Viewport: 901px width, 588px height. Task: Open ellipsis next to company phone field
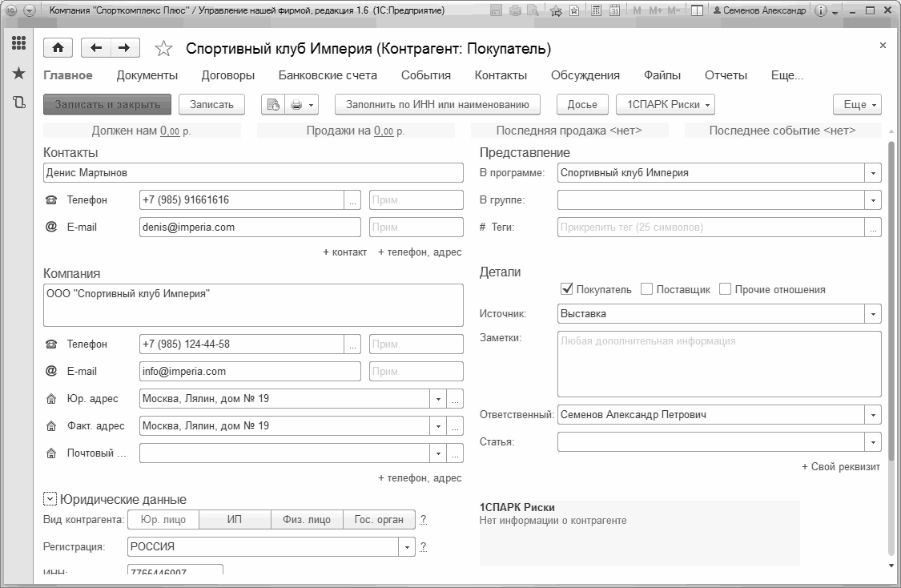tap(353, 344)
